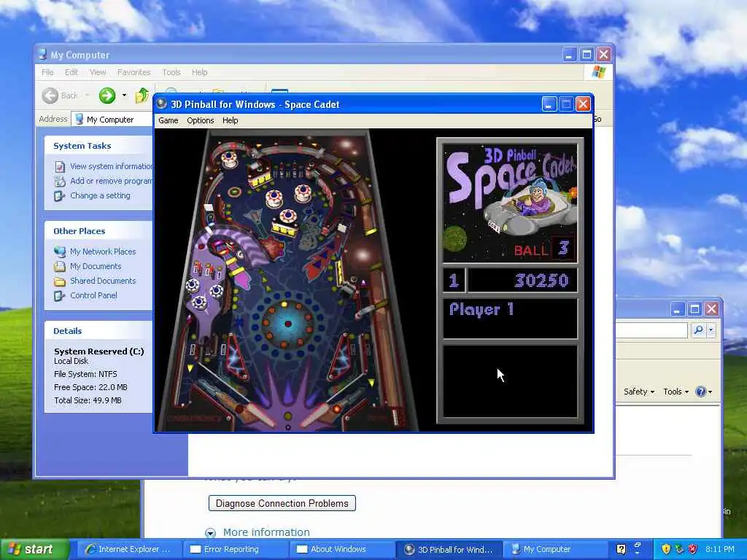This screenshot has width=747, height=560.
Task: Click the yellow security shield tray icon
Action: pos(666,550)
